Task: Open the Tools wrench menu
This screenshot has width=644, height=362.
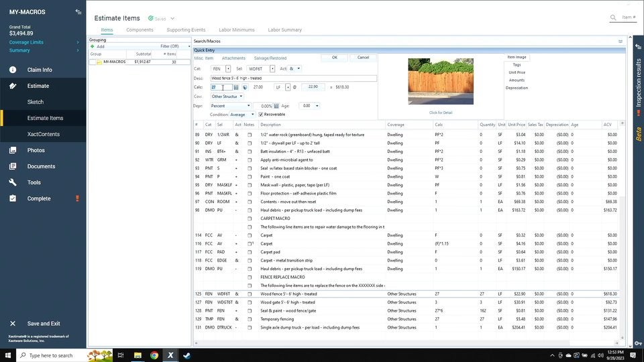Action: point(13,182)
